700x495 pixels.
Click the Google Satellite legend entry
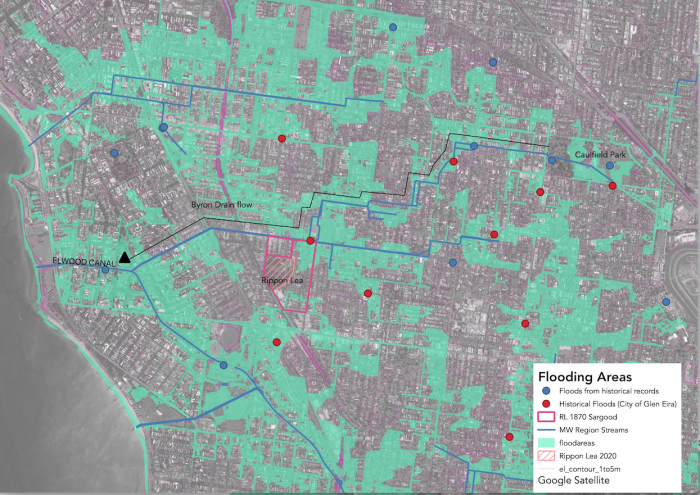pos(575,481)
